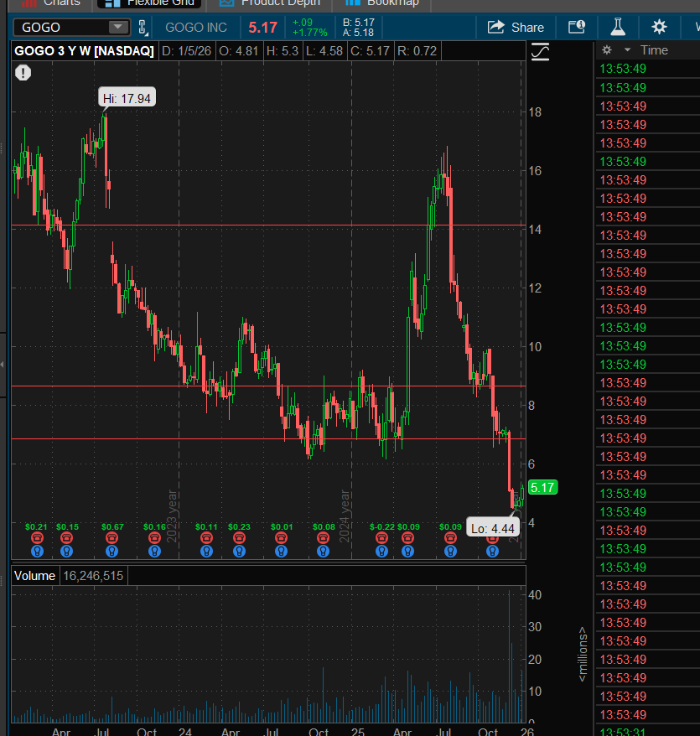The image size is (700, 736).
Task: Click the red 5.17 last price in header
Action: (x=263, y=27)
